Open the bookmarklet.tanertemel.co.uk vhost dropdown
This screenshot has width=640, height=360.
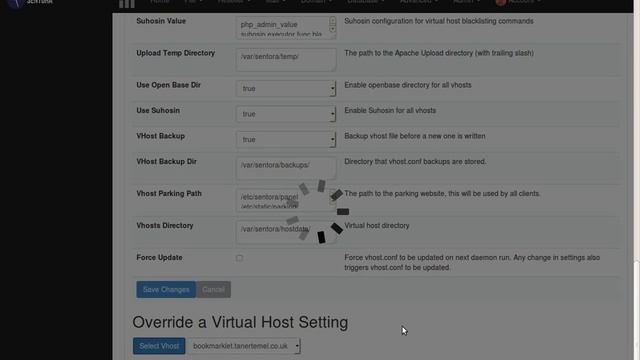click(x=244, y=346)
